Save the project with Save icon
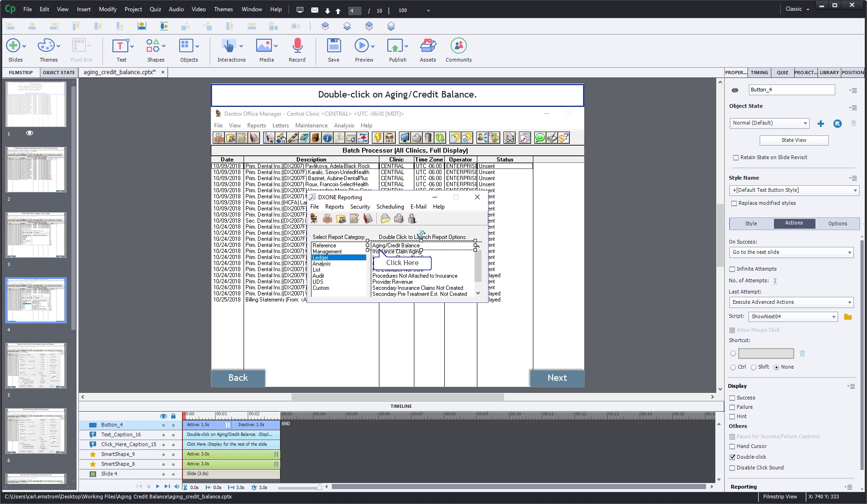 334,46
